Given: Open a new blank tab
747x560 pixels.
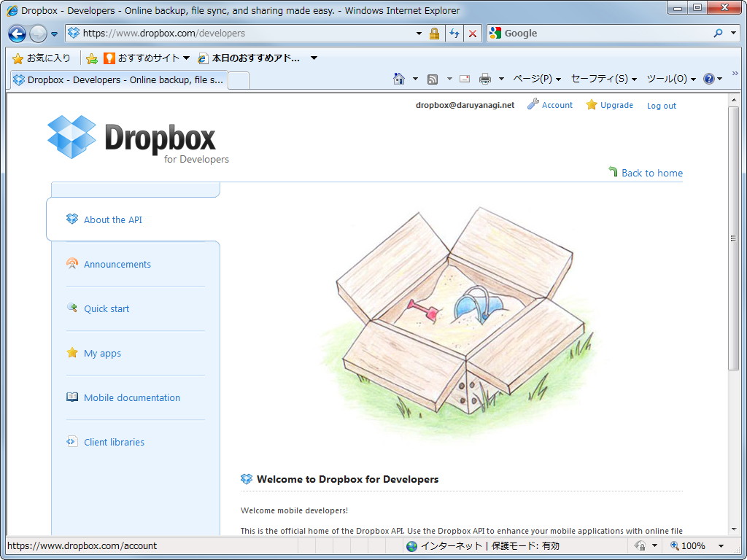Looking at the screenshot, I should click(x=239, y=80).
